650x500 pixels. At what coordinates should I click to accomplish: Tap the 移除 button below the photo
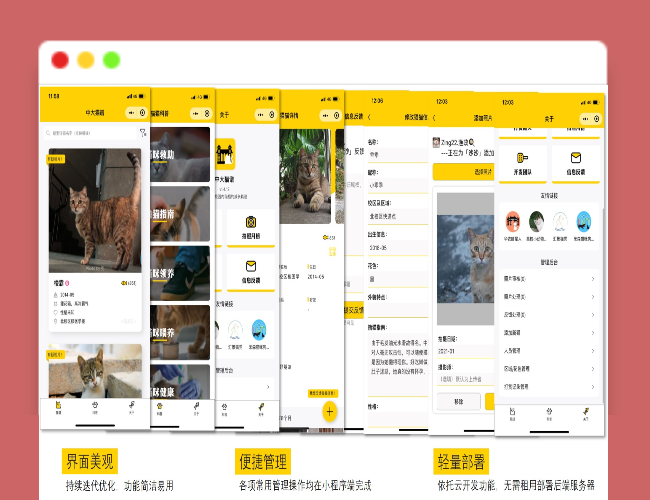click(x=458, y=401)
